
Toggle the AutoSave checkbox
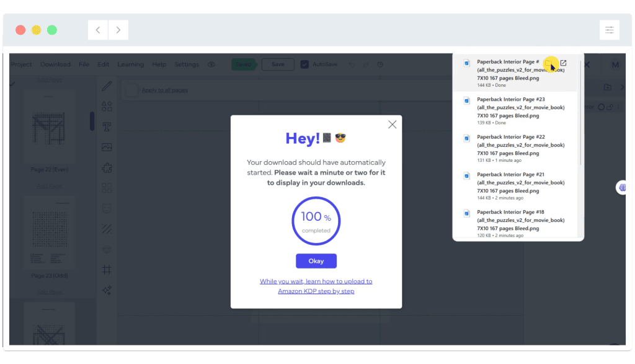coord(304,64)
